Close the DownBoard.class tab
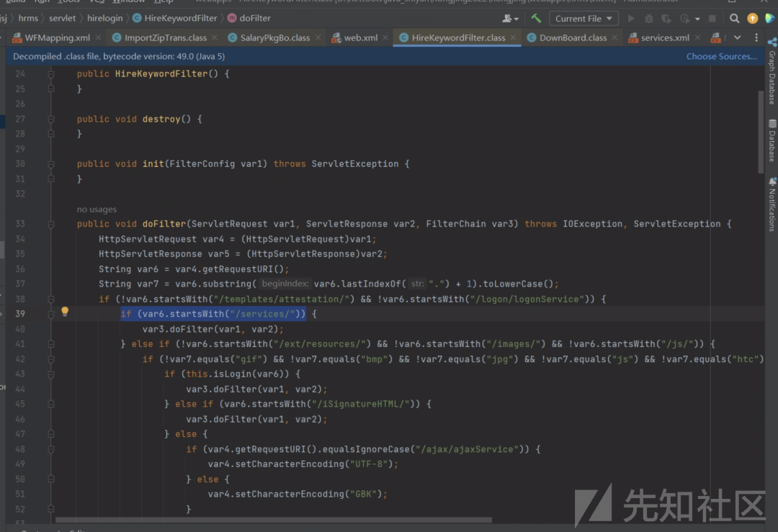This screenshot has width=778, height=532. (x=614, y=37)
